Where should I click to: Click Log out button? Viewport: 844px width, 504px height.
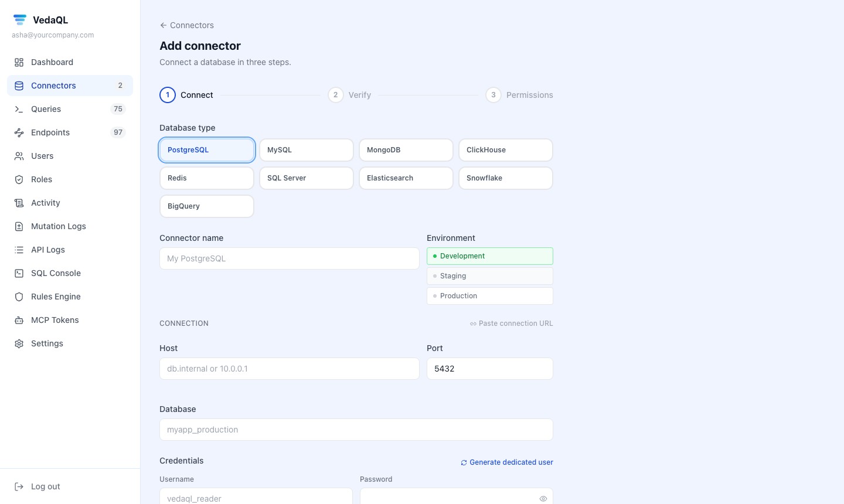[70, 486]
